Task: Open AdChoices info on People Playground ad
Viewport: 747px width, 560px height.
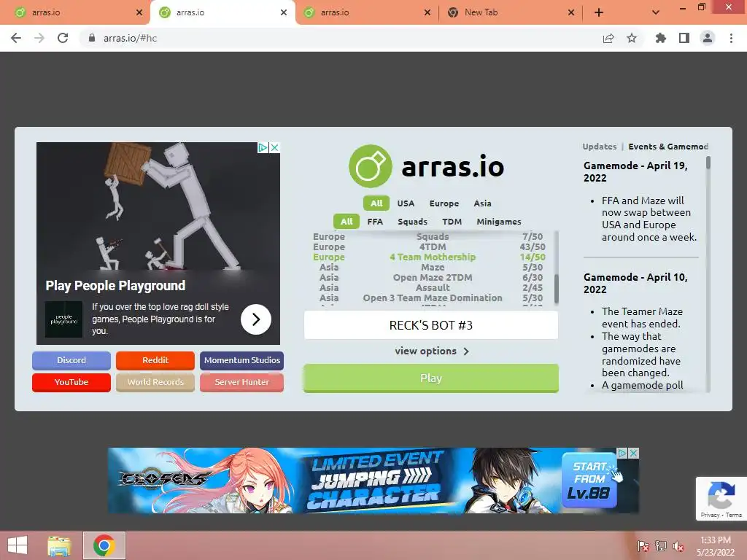Action: click(263, 147)
